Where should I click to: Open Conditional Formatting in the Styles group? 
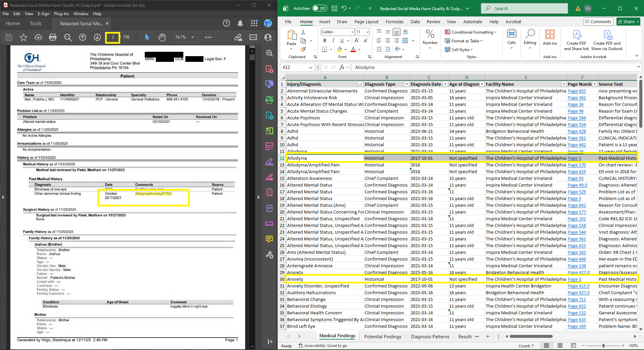[471, 32]
